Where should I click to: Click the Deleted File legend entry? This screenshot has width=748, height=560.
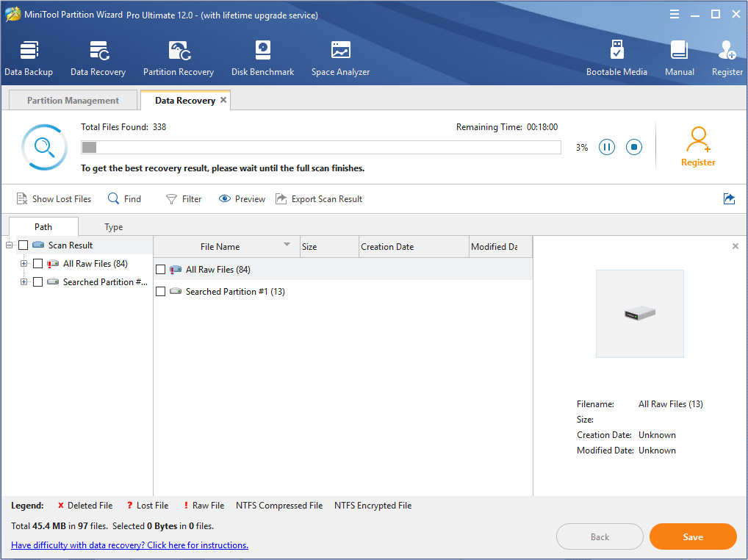[85, 506]
